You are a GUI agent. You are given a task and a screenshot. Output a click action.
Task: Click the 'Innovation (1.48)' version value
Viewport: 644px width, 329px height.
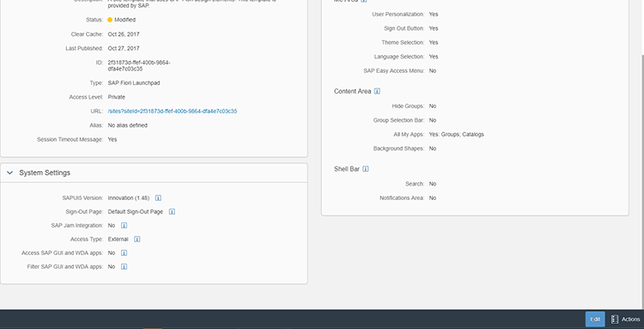click(x=129, y=198)
